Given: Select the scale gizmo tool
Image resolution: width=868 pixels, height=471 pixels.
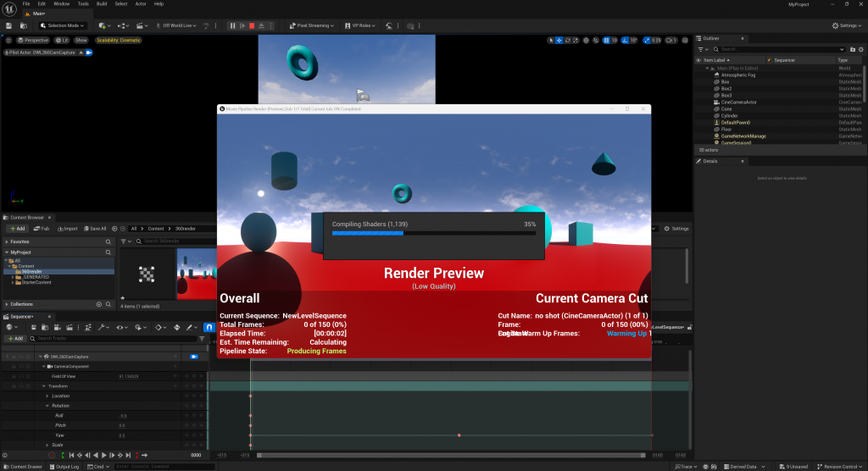Looking at the screenshot, I should [x=576, y=41].
